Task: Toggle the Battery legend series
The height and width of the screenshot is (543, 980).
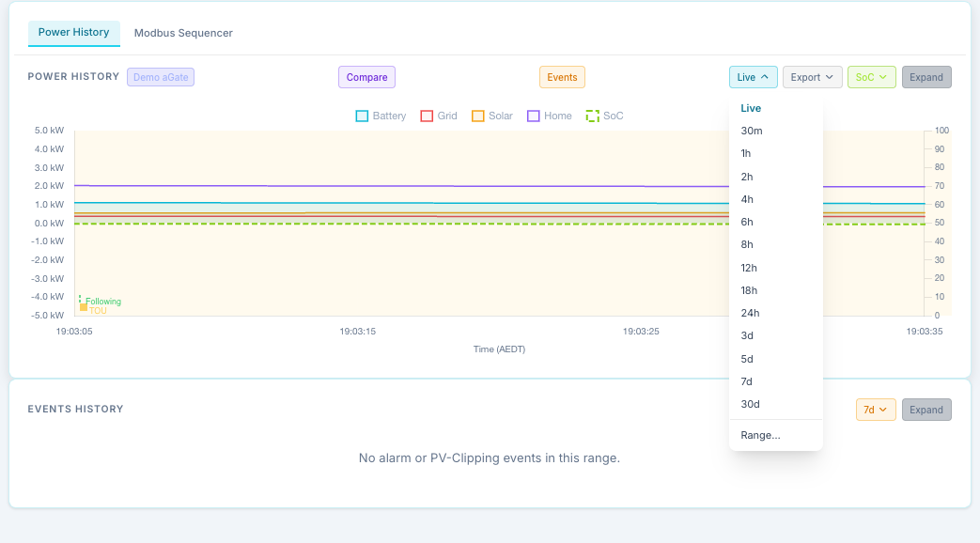Action: [x=381, y=116]
